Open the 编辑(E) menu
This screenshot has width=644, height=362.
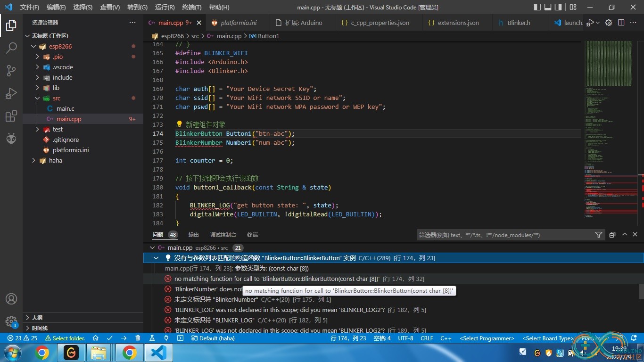[56, 7]
